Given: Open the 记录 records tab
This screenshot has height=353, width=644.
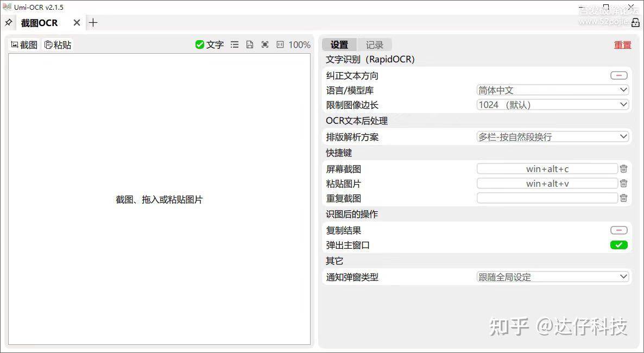Looking at the screenshot, I should point(374,45).
